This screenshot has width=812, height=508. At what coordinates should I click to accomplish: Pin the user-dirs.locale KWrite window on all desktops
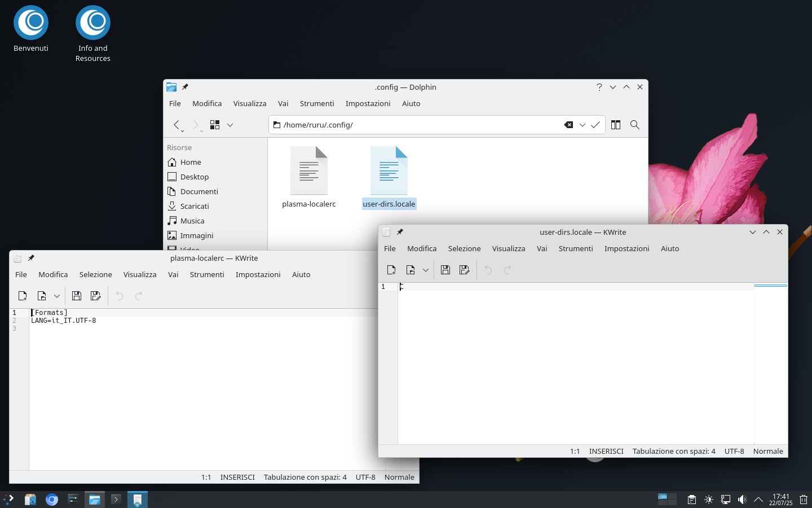[400, 232]
